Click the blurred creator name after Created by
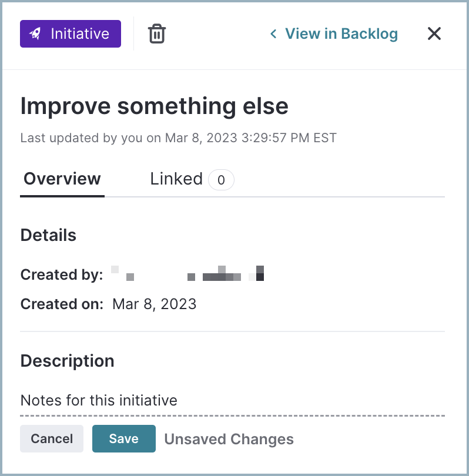This screenshot has width=469, height=476. [x=187, y=273]
